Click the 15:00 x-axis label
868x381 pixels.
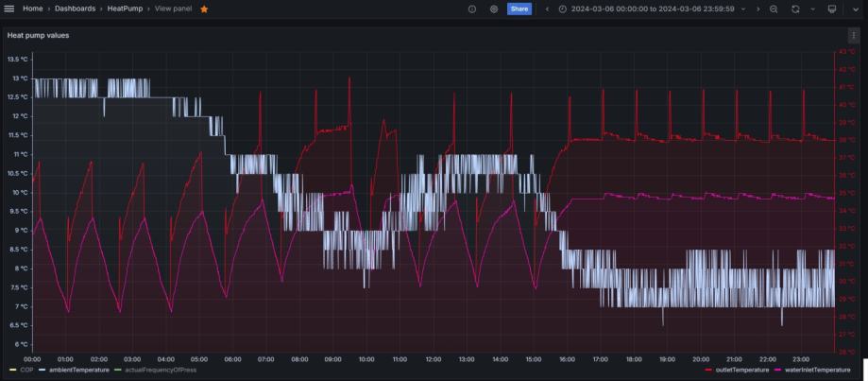(533, 359)
